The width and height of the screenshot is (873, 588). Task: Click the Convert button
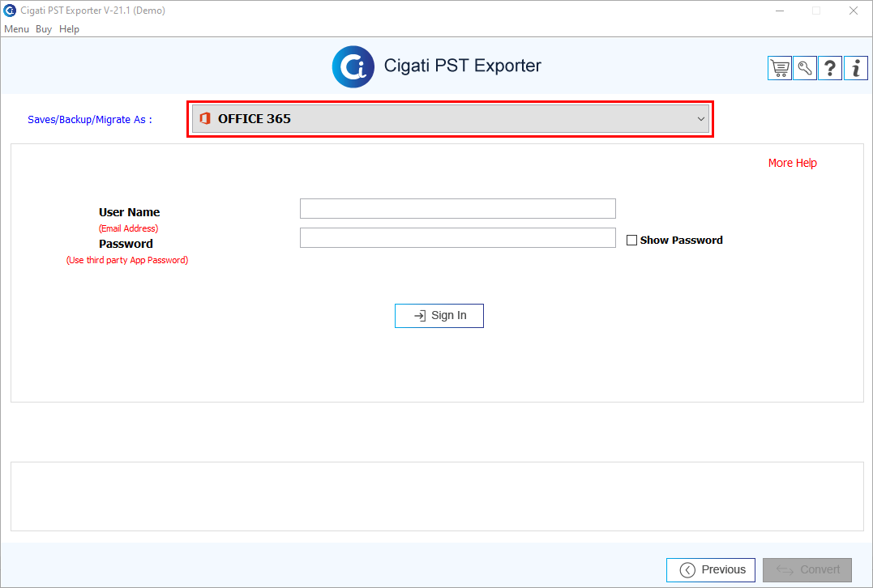click(807, 569)
